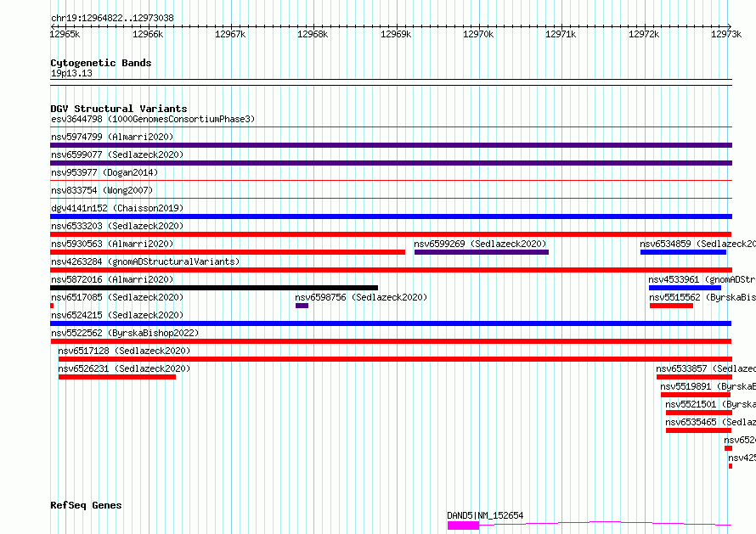Select the nsv6598756 (Sedlazeck2020) label

361,297
